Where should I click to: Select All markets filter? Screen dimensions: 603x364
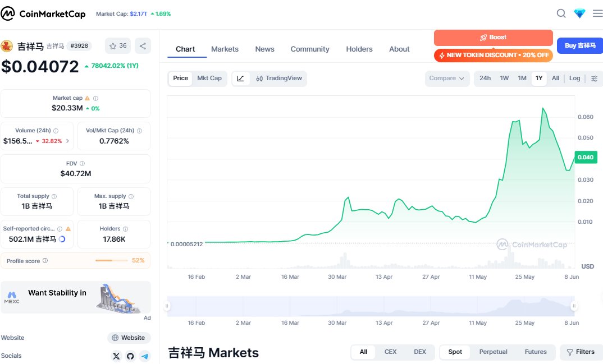tap(363, 352)
